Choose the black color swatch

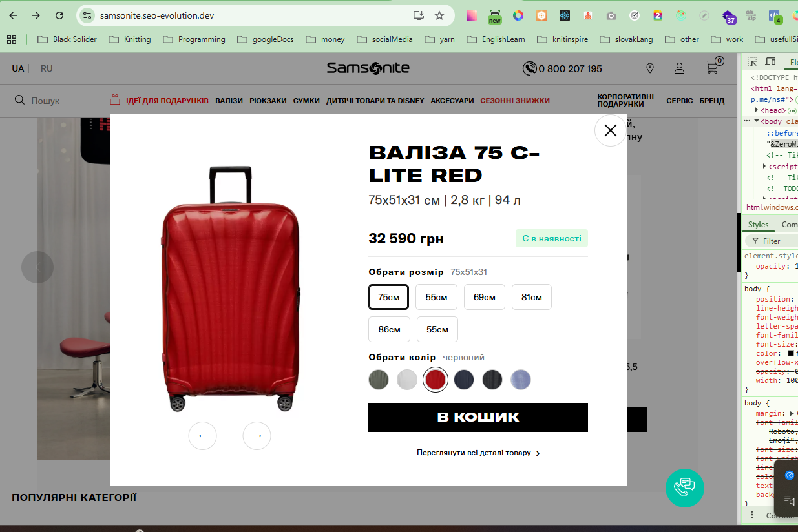coord(492,380)
